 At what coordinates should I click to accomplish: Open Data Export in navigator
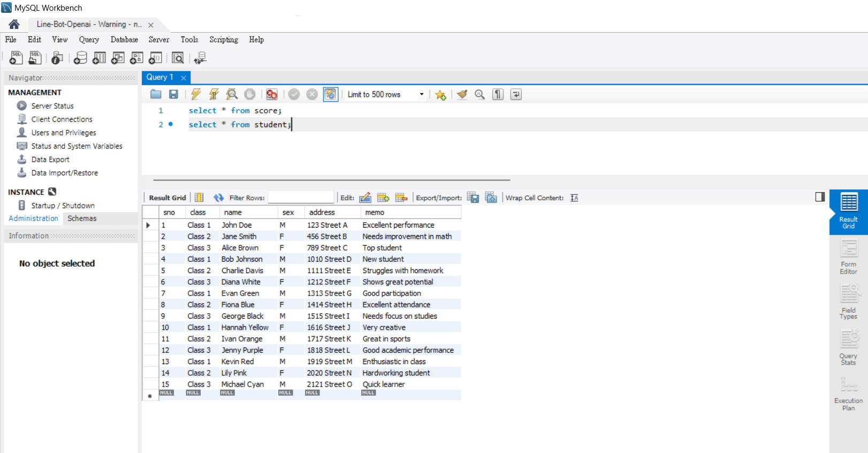coord(50,160)
